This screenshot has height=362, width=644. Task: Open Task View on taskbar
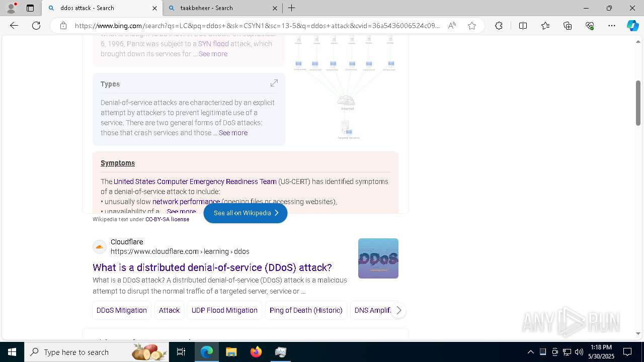tap(181, 352)
